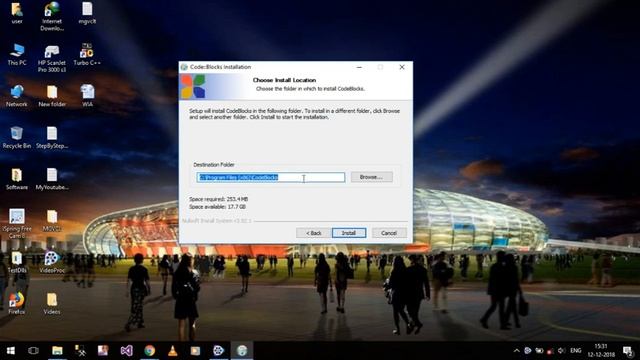The image size is (640, 360).
Task: Select the Recycle Bin icon
Action: (x=17, y=138)
